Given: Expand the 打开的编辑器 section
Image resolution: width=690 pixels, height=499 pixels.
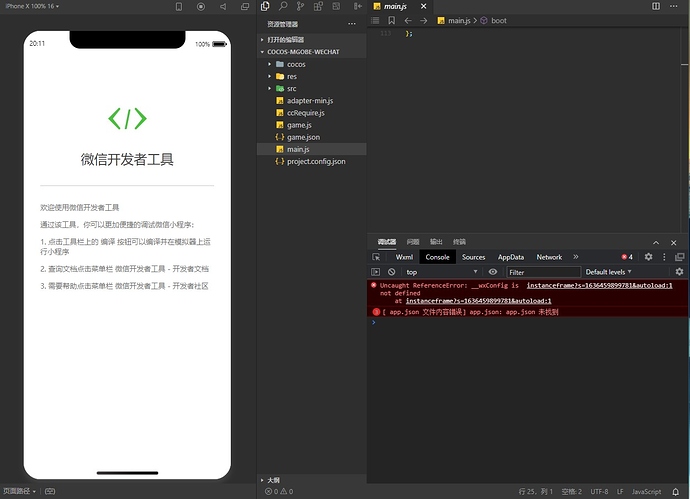Looking at the screenshot, I should click(312, 40).
